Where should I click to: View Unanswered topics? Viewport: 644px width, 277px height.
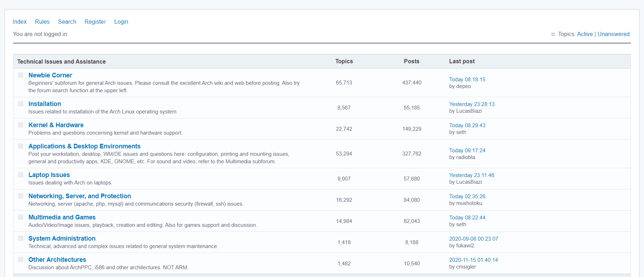(613, 34)
